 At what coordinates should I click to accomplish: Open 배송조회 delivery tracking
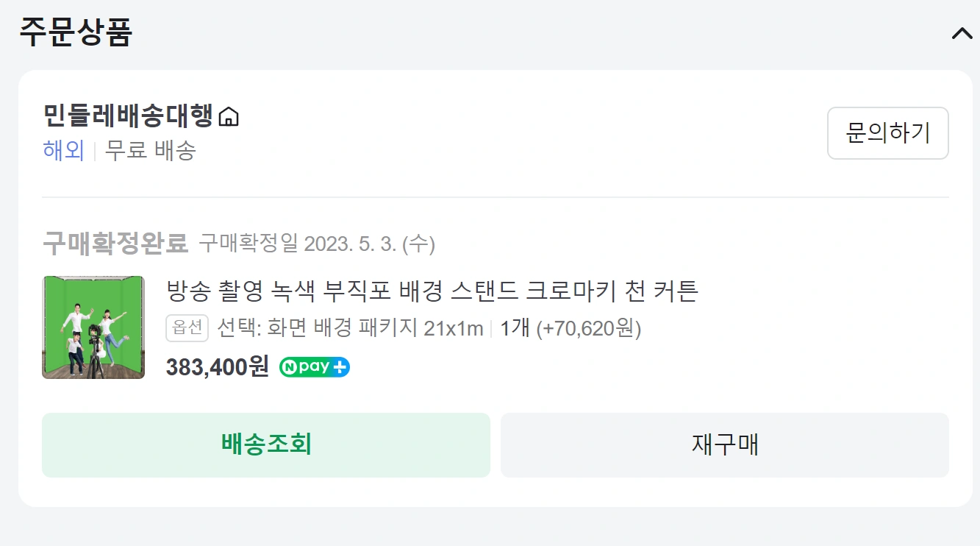(266, 445)
